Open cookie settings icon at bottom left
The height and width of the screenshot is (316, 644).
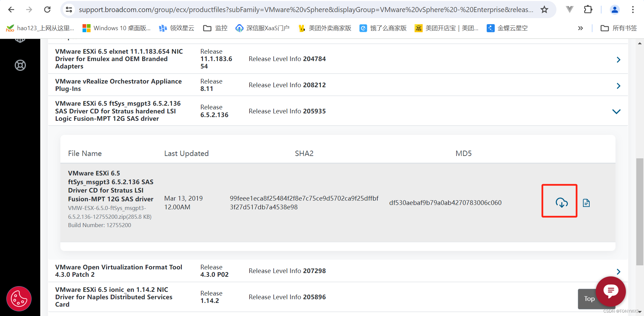pos(19,299)
